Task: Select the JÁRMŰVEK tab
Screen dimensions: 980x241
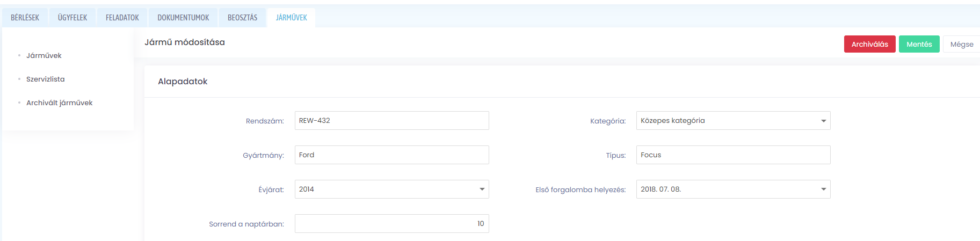Action: point(292,18)
